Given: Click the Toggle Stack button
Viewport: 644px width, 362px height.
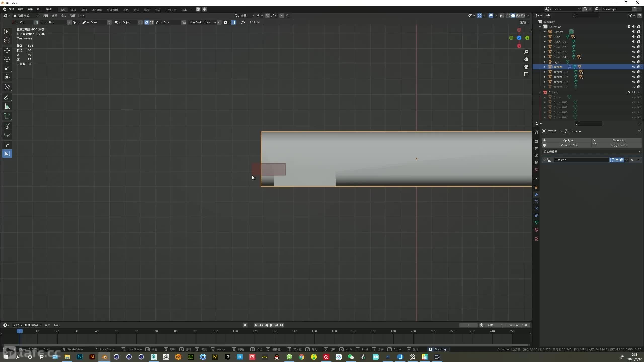Looking at the screenshot, I should pyautogui.click(x=617, y=145).
